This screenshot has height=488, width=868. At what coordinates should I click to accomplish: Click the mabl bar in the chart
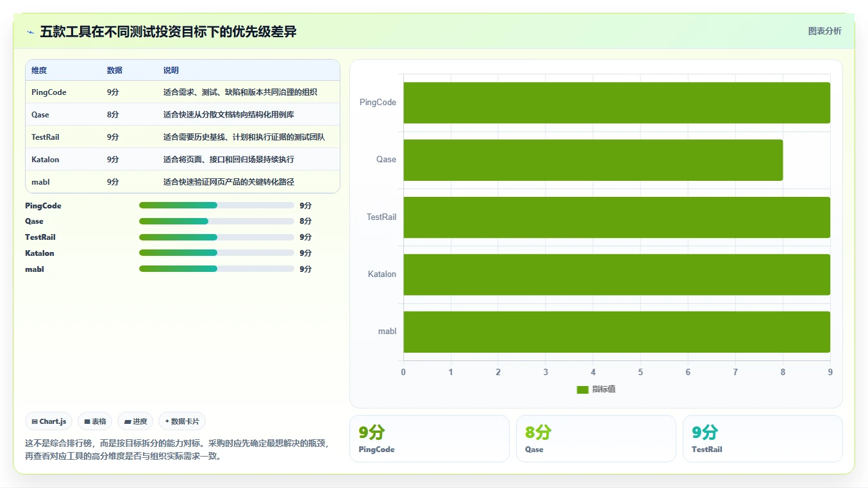click(x=617, y=332)
